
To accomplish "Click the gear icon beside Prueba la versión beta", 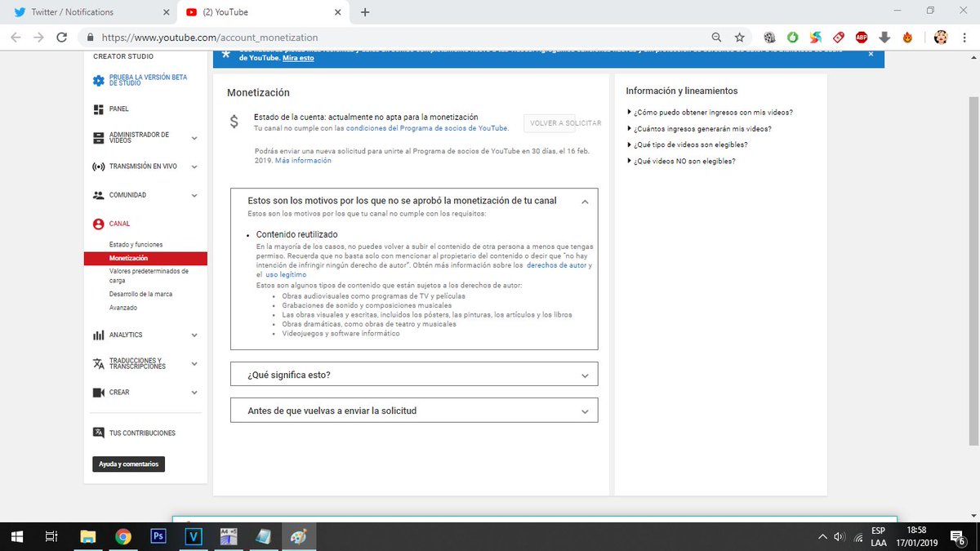I will point(98,80).
